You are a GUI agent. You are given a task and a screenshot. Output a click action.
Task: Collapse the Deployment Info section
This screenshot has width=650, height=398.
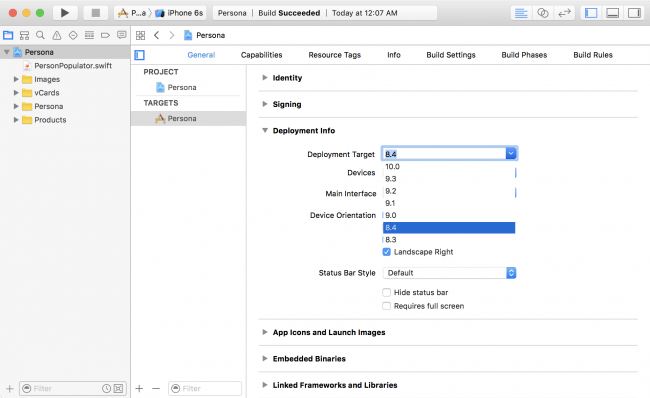[265, 130]
